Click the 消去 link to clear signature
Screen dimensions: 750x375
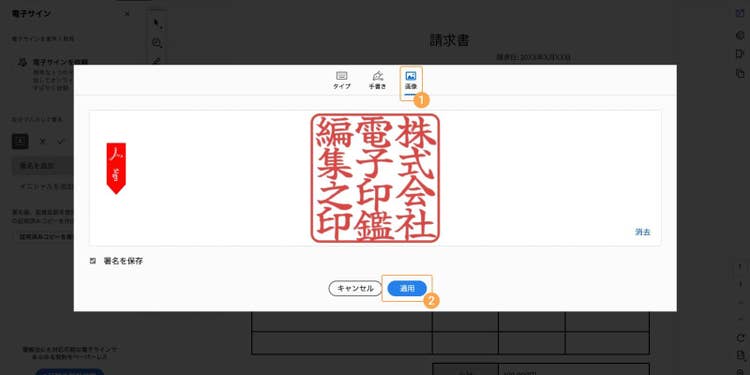[643, 232]
